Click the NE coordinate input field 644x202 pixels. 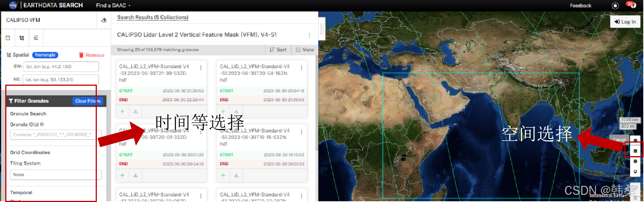pyautogui.click(x=61, y=79)
